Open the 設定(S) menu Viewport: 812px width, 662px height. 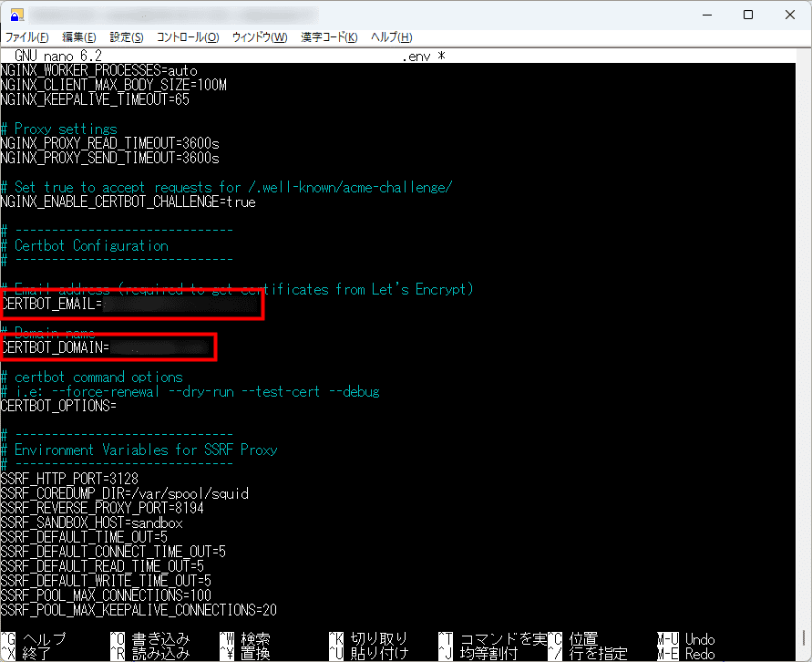coord(127,37)
